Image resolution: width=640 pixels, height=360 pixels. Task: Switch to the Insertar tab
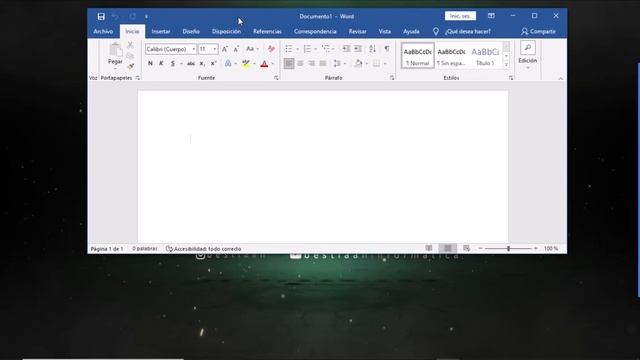(161, 31)
